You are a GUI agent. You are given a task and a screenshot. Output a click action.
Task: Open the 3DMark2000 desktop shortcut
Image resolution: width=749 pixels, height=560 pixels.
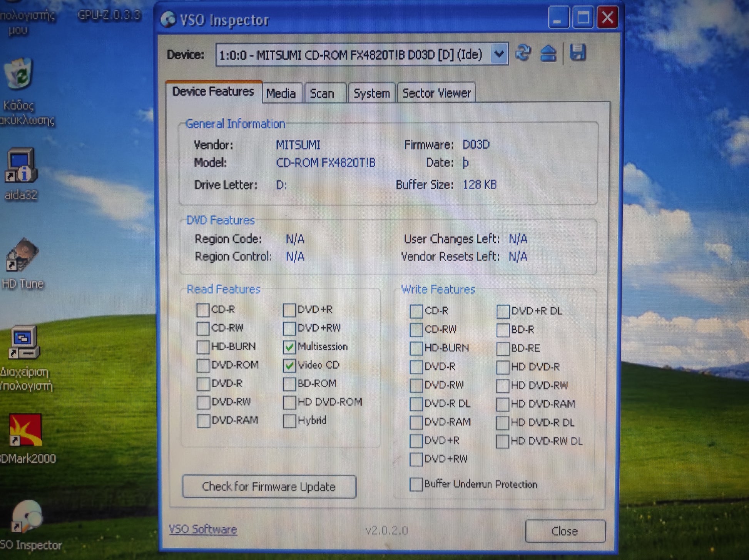coord(25,430)
